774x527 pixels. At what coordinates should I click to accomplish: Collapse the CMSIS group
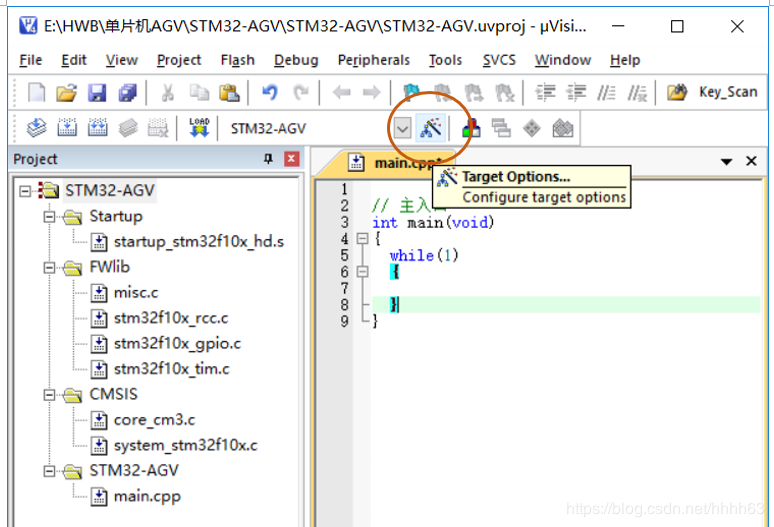click(x=49, y=395)
